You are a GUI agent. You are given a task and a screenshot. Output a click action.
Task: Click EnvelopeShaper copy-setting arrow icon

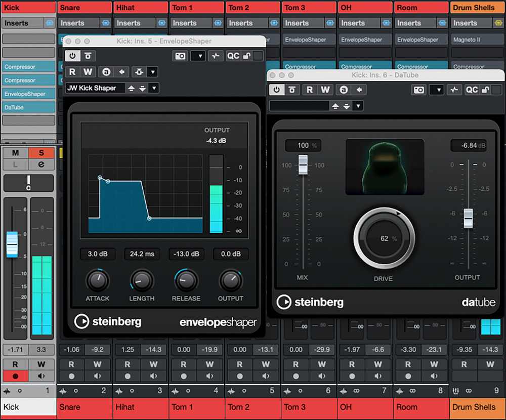[x=121, y=72]
